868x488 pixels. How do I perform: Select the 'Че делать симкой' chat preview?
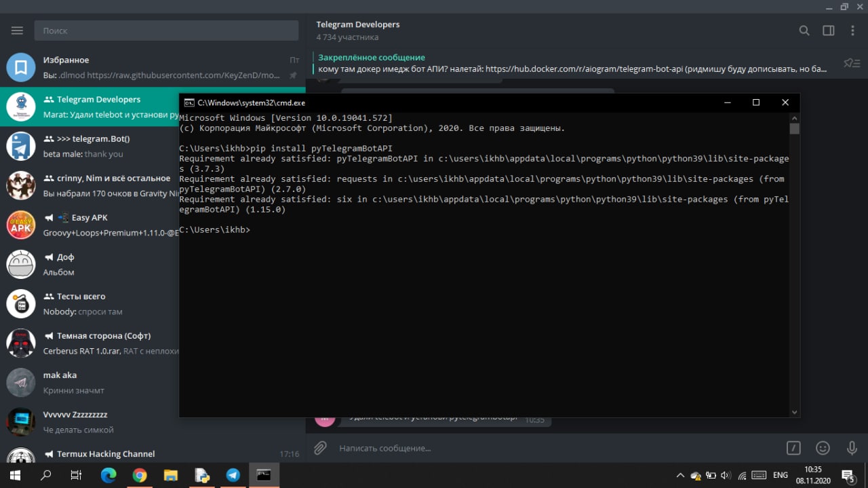pyautogui.click(x=79, y=430)
